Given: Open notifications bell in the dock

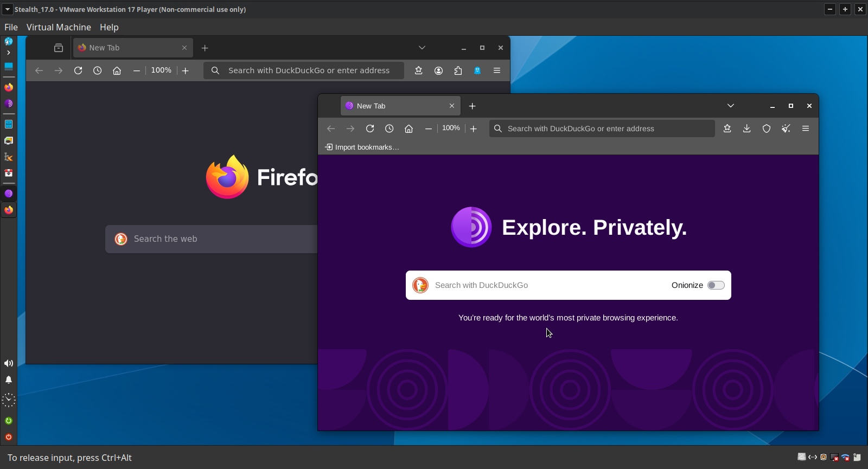Looking at the screenshot, I should pos(9,380).
